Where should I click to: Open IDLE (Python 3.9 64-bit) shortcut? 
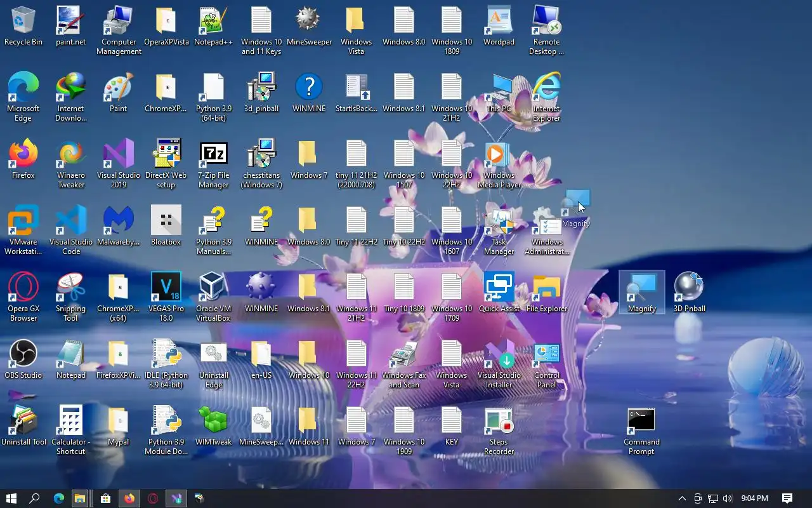166,364
